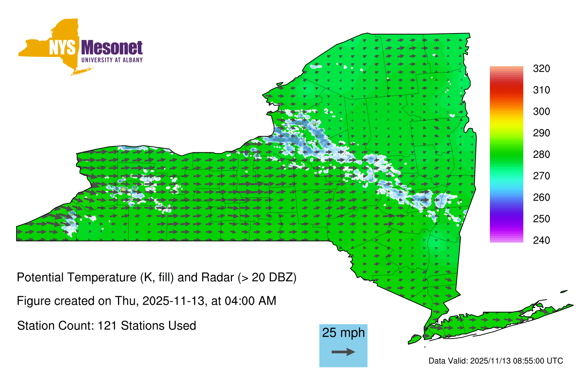Select the light blue wind legend box
This screenshot has height=368, width=588.
[343, 345]
